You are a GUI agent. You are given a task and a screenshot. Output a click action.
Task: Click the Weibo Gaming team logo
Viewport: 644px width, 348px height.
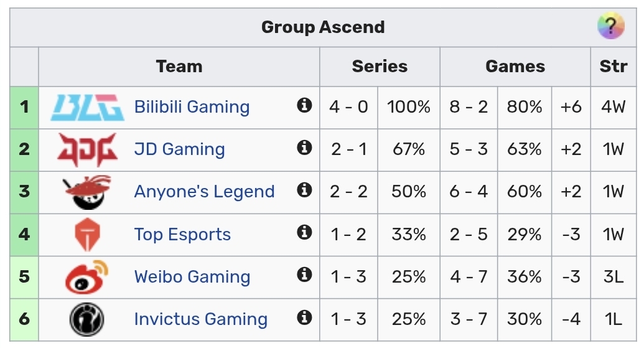[87, 277]
